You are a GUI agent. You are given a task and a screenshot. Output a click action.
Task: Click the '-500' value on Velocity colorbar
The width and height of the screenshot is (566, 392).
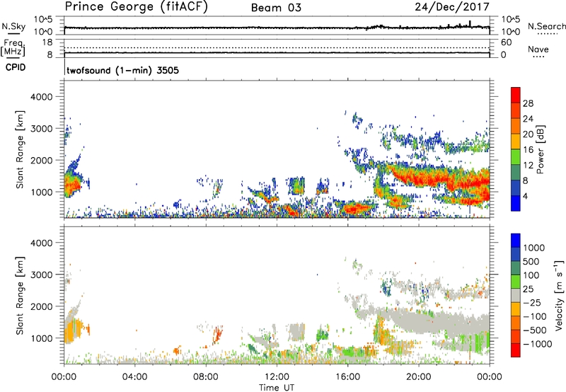click(535, 330)
